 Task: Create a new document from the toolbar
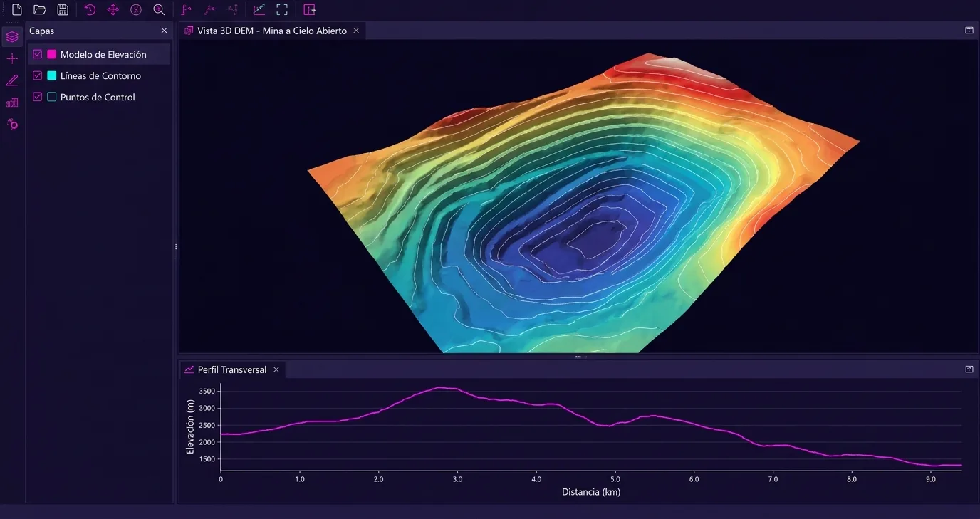pos(17,10)
